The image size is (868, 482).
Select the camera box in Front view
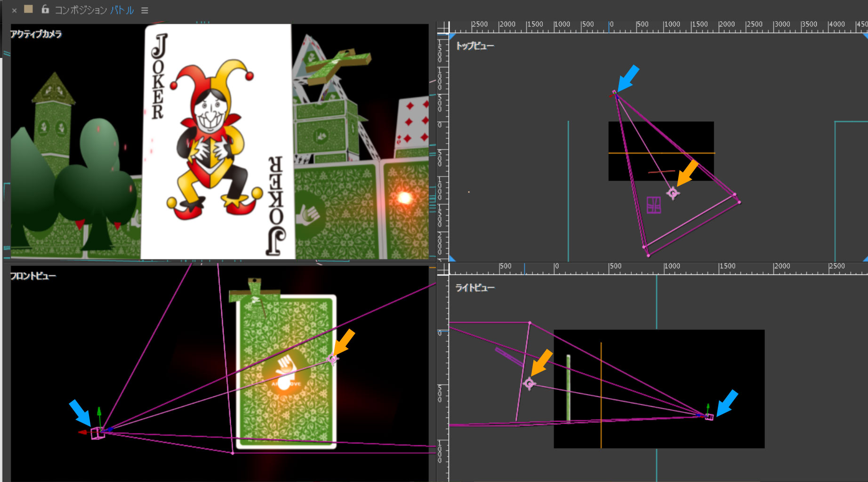[97, 433]
